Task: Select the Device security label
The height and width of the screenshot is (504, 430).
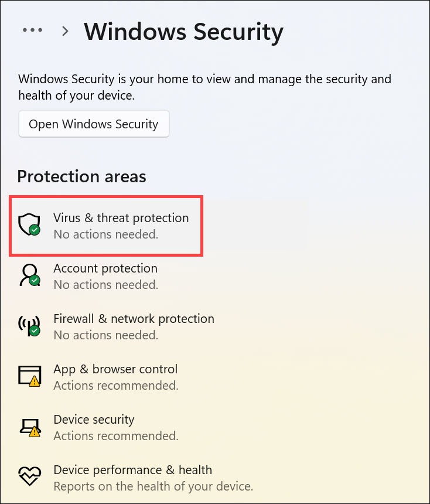Action: tap(94, 420)
